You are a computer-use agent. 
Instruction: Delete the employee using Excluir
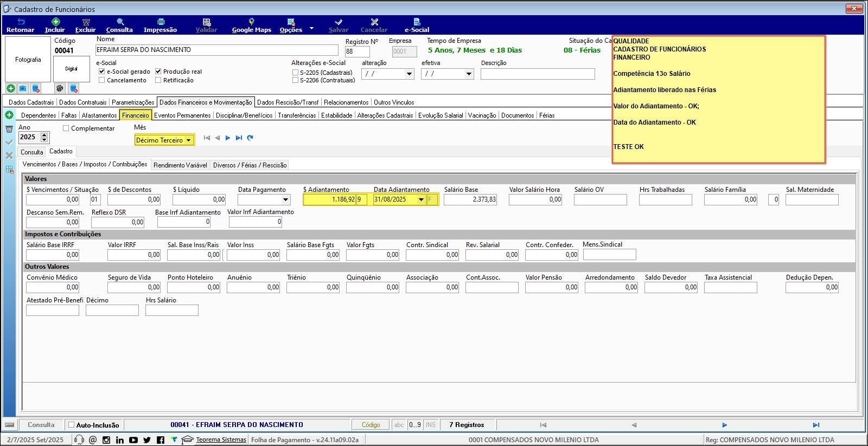[85, 25]
